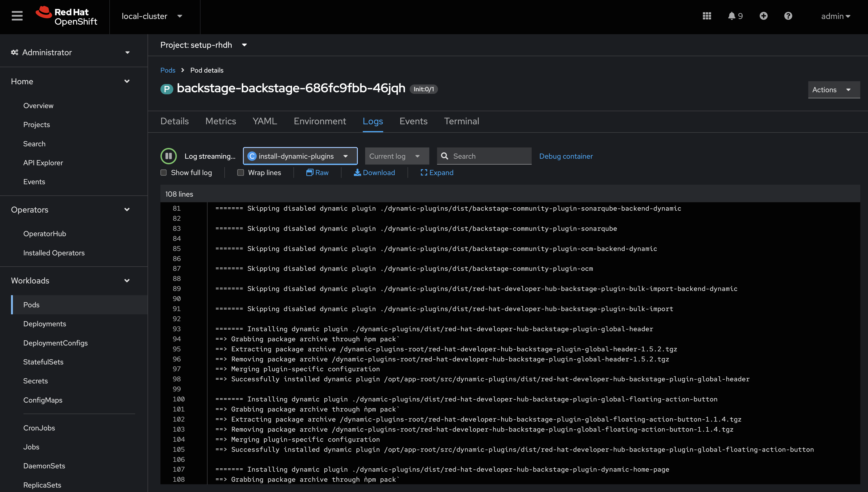Open the Current log dropdown

coord(397,156)
